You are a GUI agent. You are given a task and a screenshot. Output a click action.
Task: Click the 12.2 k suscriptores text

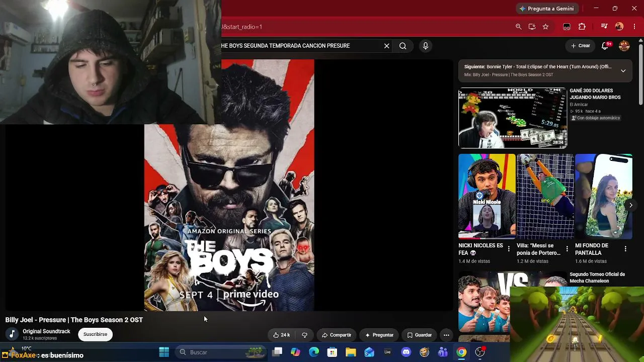[40, 338]
